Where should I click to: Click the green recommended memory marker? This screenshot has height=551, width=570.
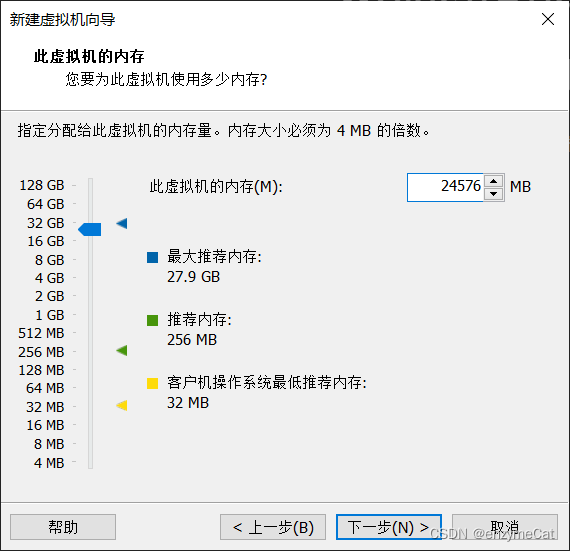click(122, 351)
